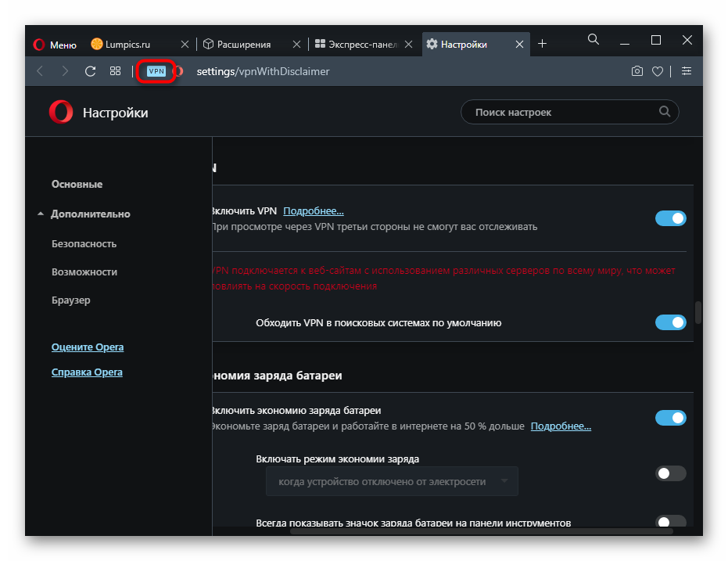Open the Справка Opera help link
This screenshot has height=561, width=728.
pos(87,372)
